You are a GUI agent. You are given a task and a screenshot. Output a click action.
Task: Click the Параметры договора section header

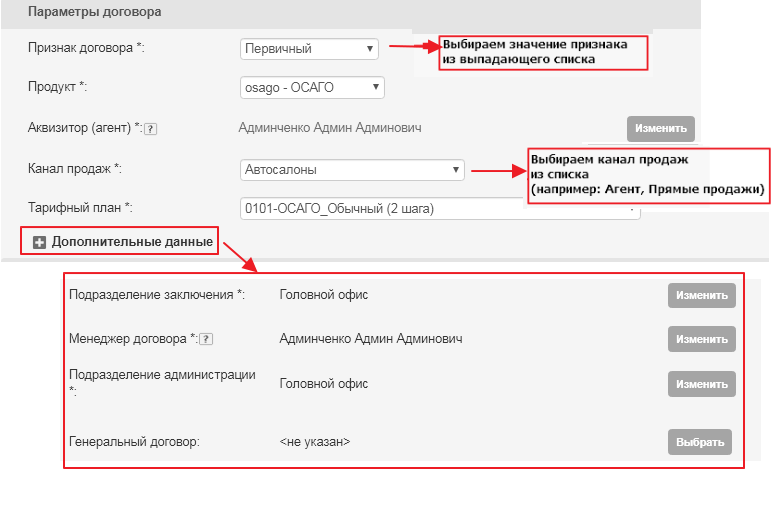click(x=95, y=11)
